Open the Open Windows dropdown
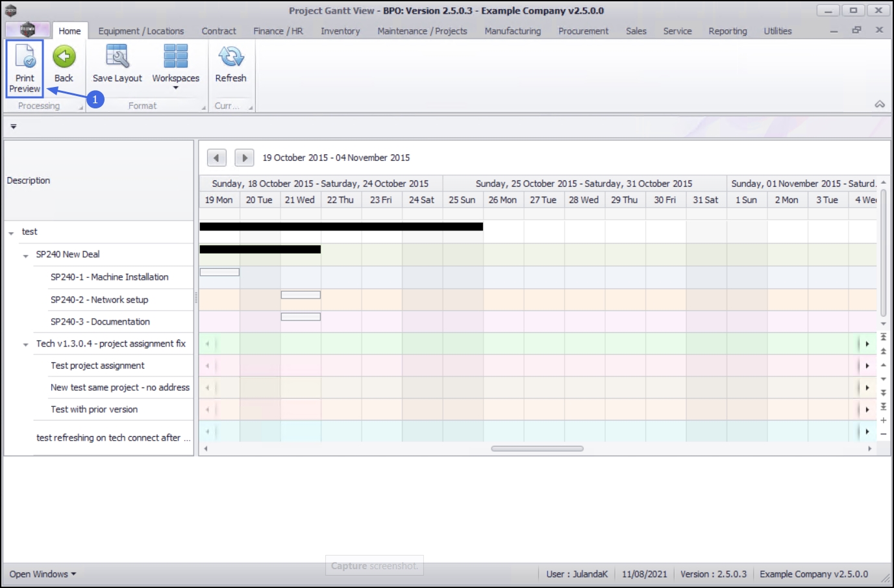This screenshot has width=894, height=588. [42, 574]
